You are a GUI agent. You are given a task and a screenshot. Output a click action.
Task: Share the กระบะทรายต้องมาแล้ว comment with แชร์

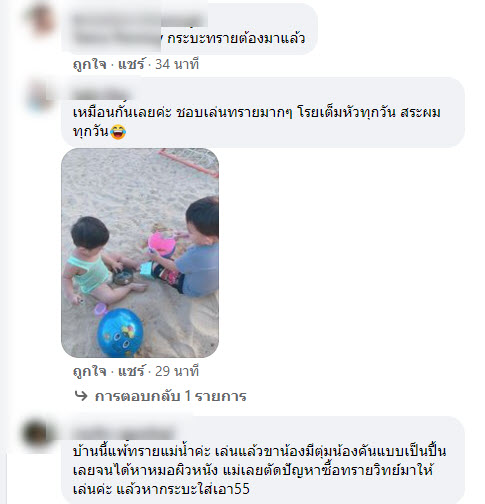tap(132, 64)
